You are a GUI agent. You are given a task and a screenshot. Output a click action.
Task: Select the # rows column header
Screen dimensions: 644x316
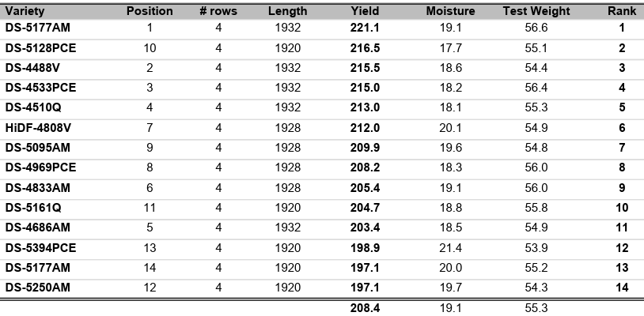tap(218, 11)
